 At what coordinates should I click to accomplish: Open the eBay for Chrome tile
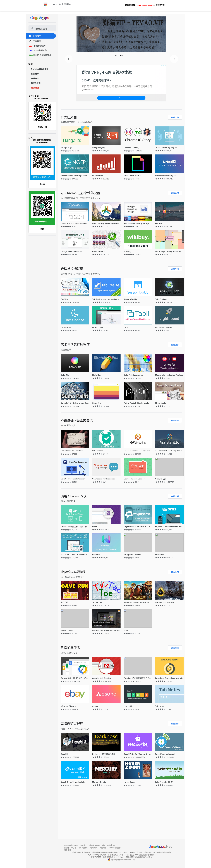coord(75,694)
